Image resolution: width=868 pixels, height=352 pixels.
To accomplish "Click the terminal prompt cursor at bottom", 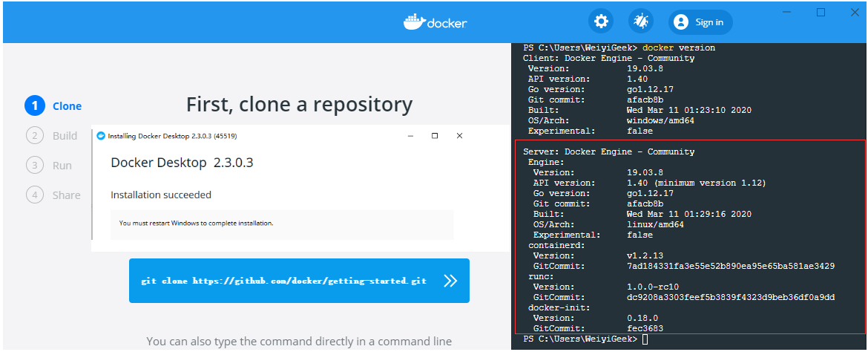I will 645,339.
